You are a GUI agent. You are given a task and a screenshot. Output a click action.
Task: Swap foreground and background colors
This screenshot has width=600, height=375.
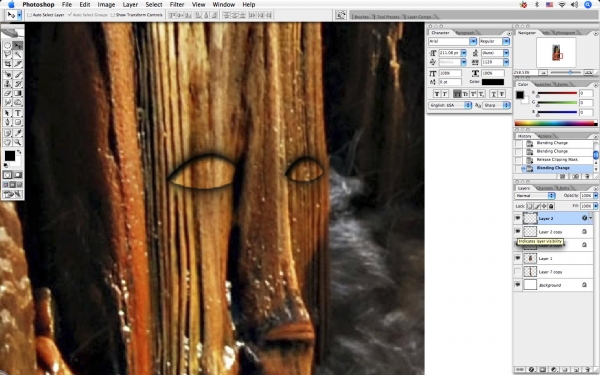point(19,152)
